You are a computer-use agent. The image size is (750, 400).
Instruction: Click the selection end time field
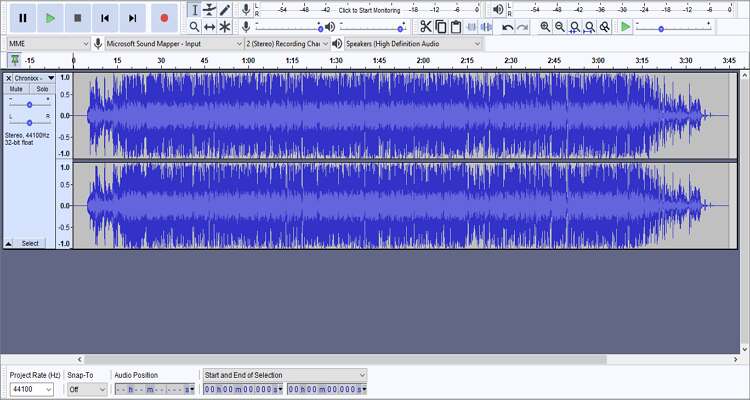coord(327,389)
